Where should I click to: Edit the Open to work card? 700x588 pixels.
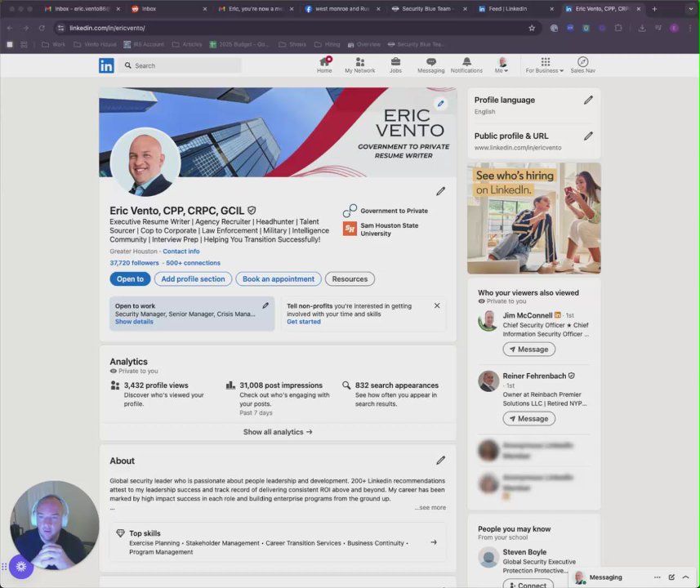(265, 305)
